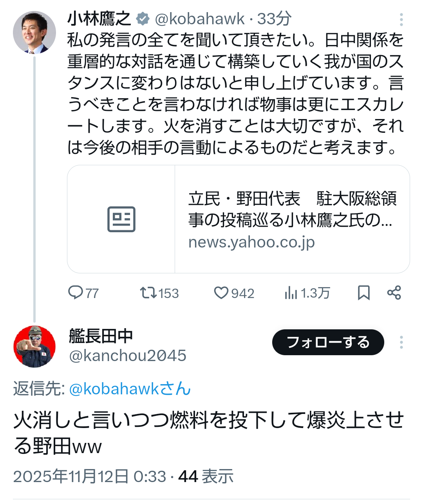The height and width of the screenshot is (504, 423).
Task: Open @kobahawkさん reply-to link
Action: [x=130, y=389]
